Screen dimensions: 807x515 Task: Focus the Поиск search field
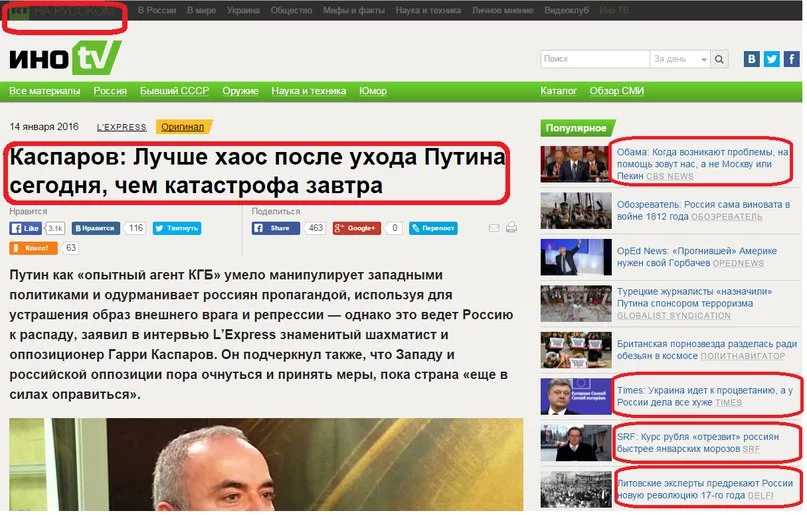pyautogui.click(x=595, y=59)
